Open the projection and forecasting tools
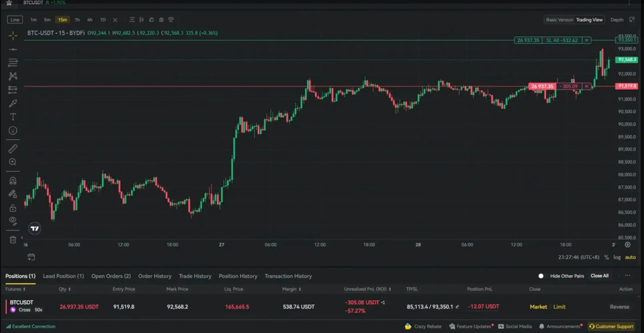Viewport: 644px width, 333px height. [x=13, y=89]
